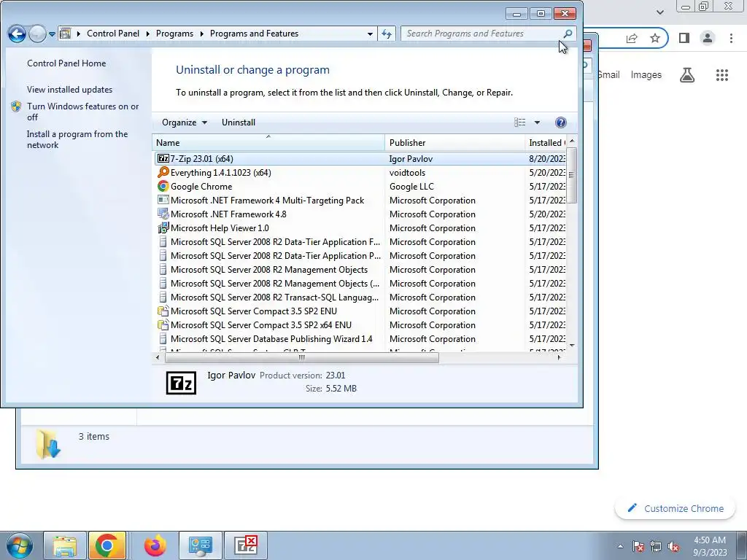This screenshot has width=747, height=560.
Task: Open the clock showing 4:50 AM
Action: [x=710, y=546]
